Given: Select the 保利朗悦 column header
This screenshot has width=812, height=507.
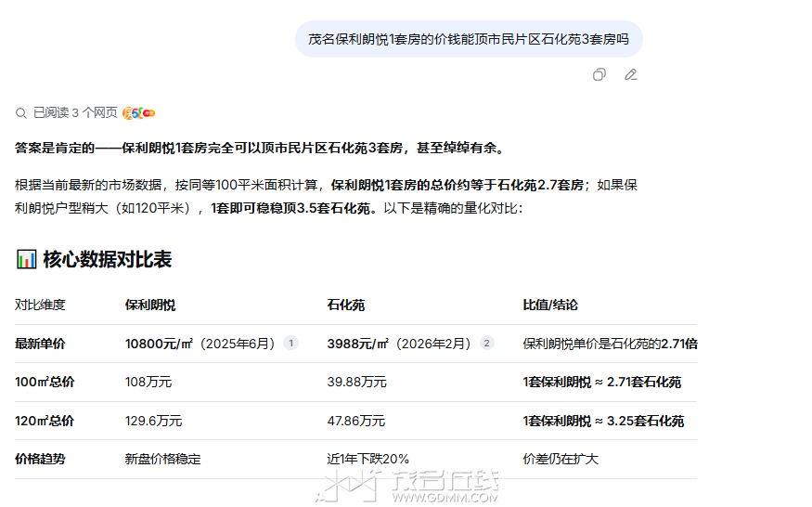Looking at the screenshot, I should pos(150,305).
